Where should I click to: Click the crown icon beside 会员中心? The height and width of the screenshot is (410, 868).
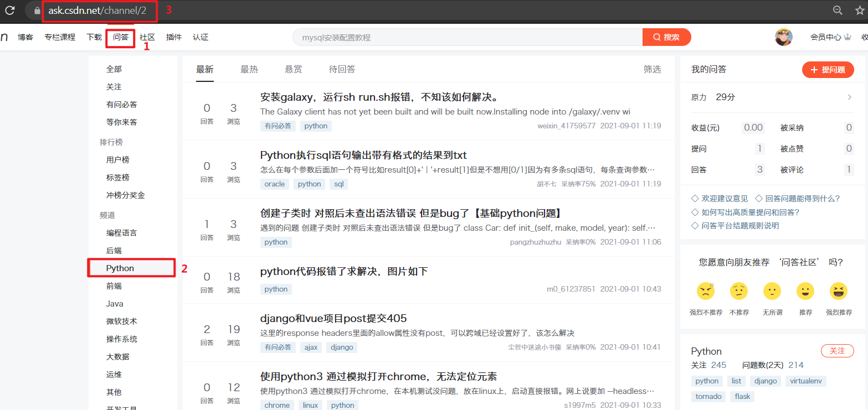click(848, 37)
